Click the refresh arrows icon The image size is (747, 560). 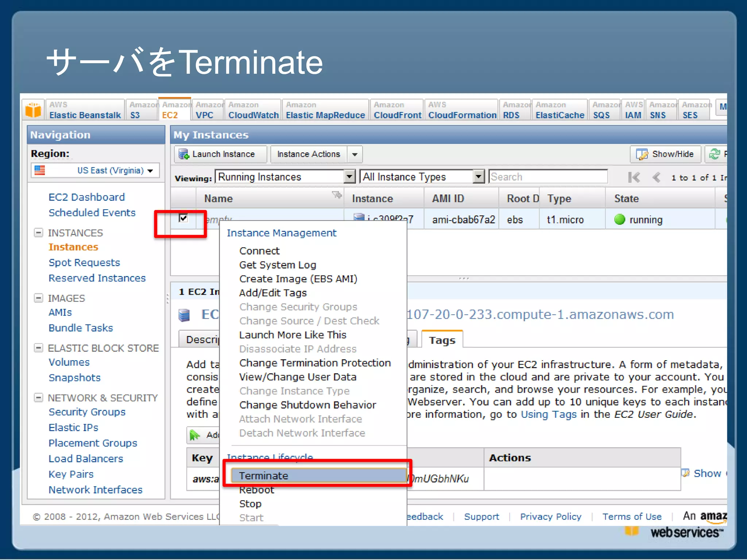point(715,154)
